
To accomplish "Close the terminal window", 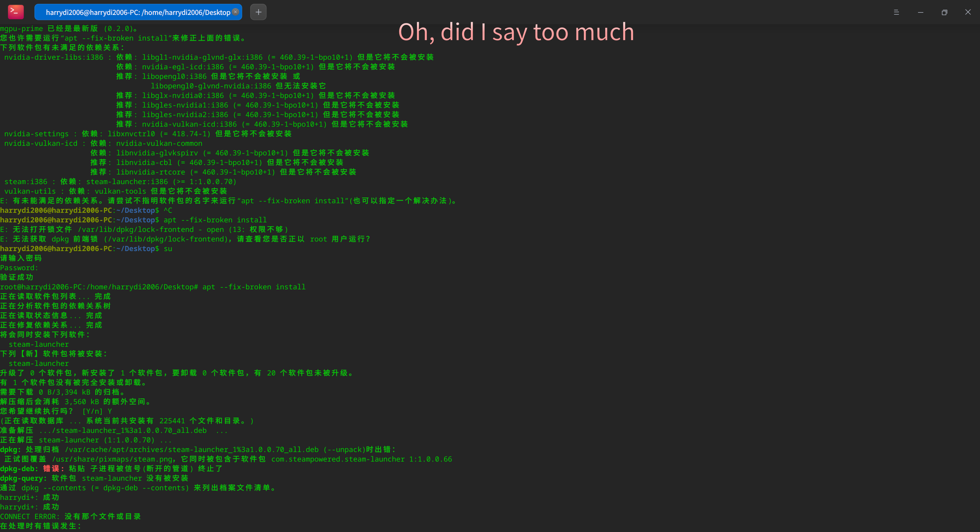I will point(968,12).
